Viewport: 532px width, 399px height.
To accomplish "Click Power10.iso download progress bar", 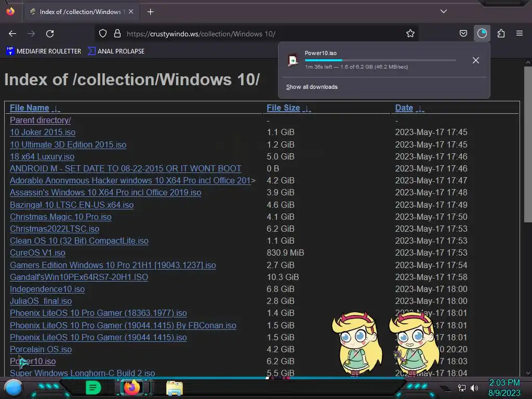I will (380, 60).
